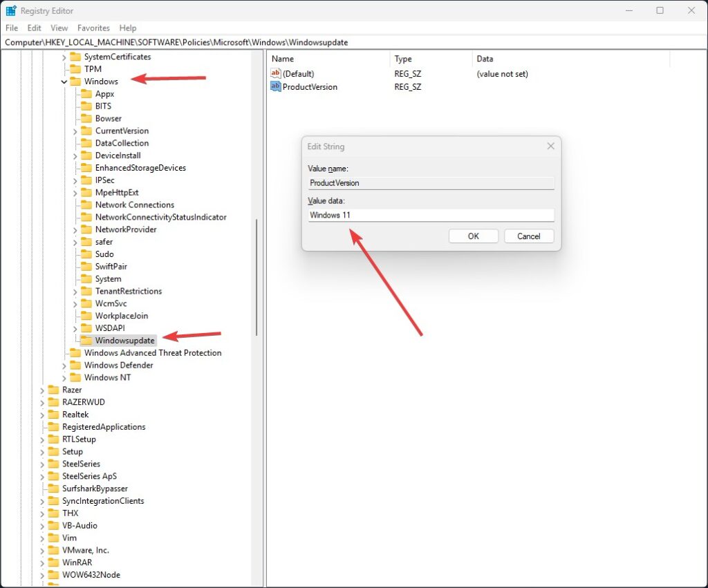Screen dimensions: 708x588
Task: Expand the NetworkProvider key
Action: (x=75, y=230)
